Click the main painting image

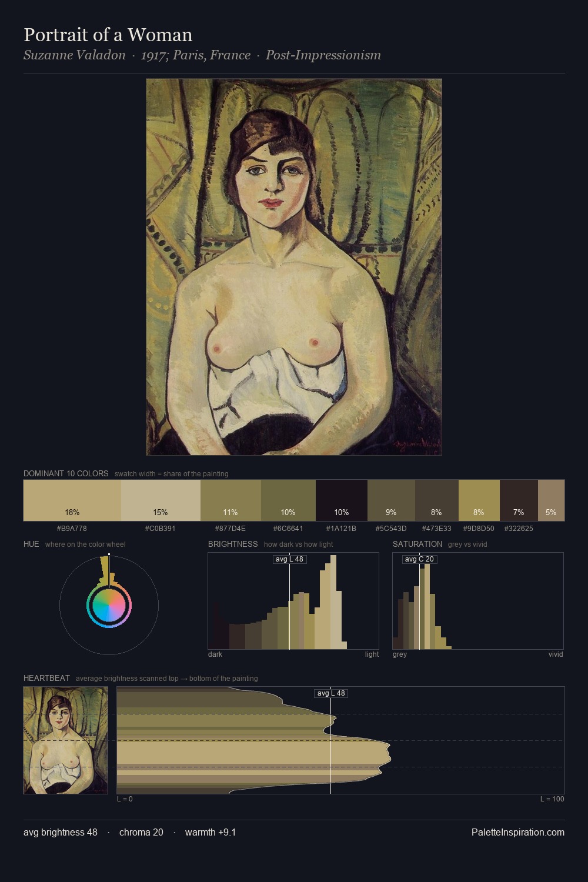(294, 267)
